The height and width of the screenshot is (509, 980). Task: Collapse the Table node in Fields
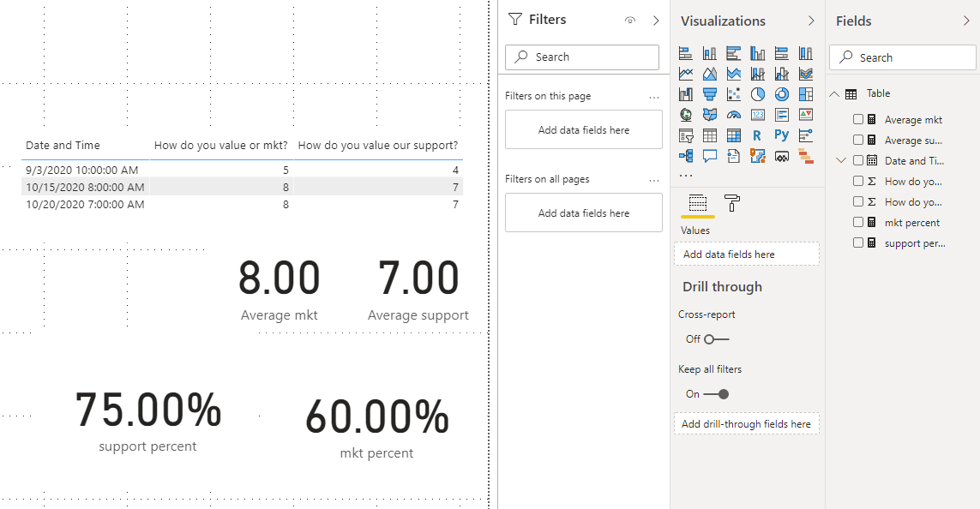coord(834,93)
